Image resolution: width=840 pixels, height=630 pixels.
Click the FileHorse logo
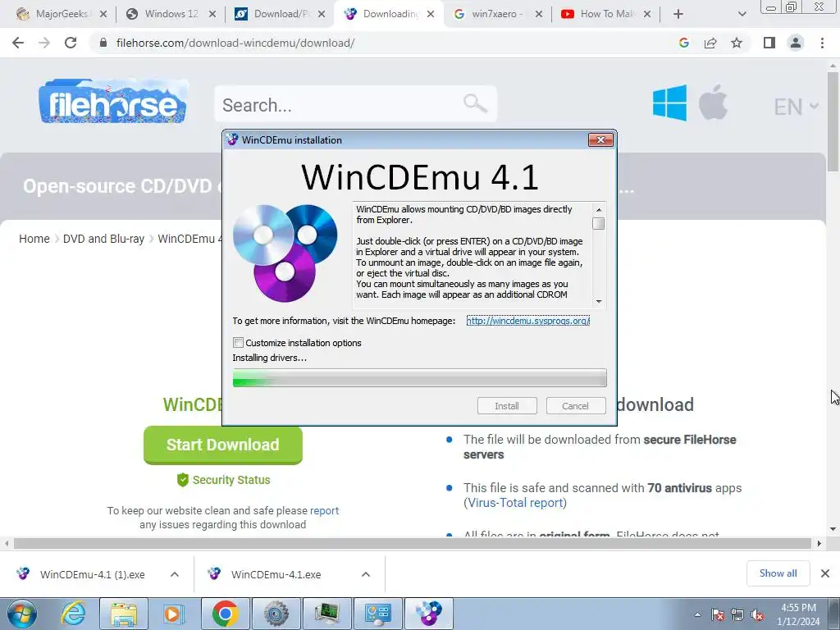click(113, 102)
